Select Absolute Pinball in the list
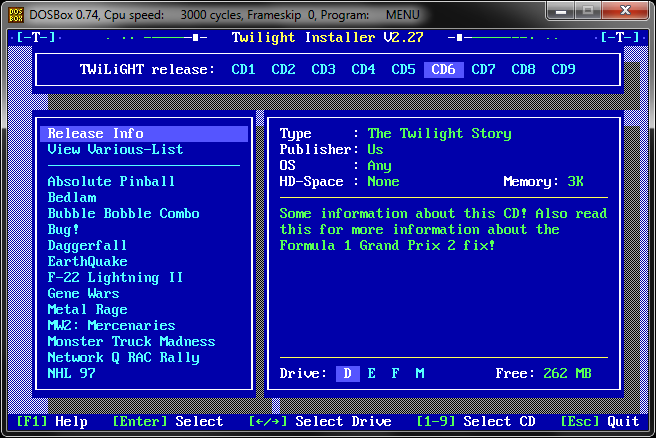 tap(111, 181)
